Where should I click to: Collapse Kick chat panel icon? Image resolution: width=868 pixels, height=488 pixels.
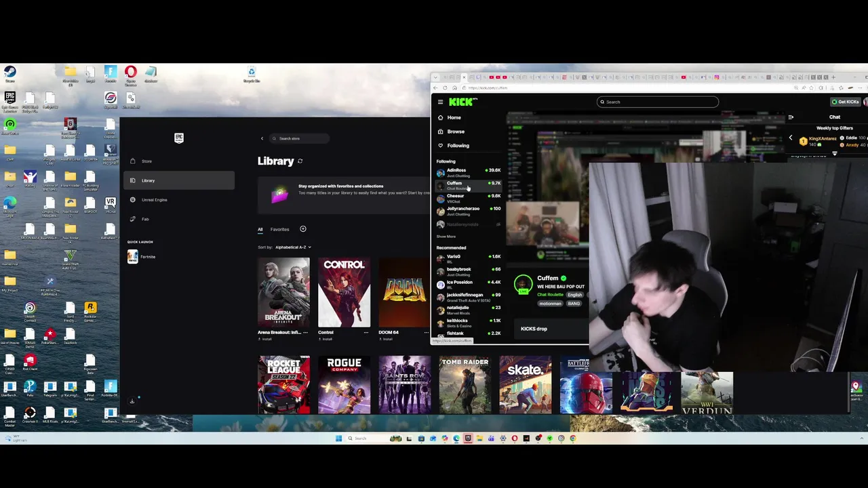(x=791, y=117)
